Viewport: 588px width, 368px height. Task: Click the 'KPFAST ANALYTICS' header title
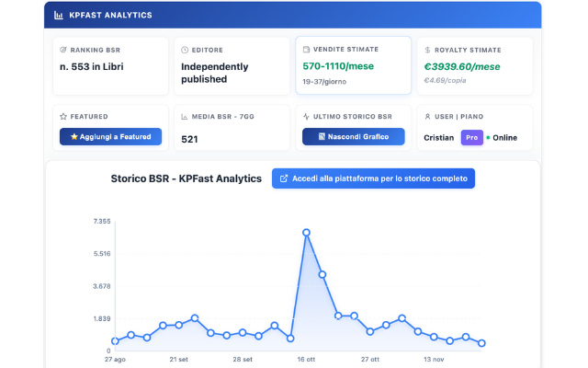click(x=110, y=16)
